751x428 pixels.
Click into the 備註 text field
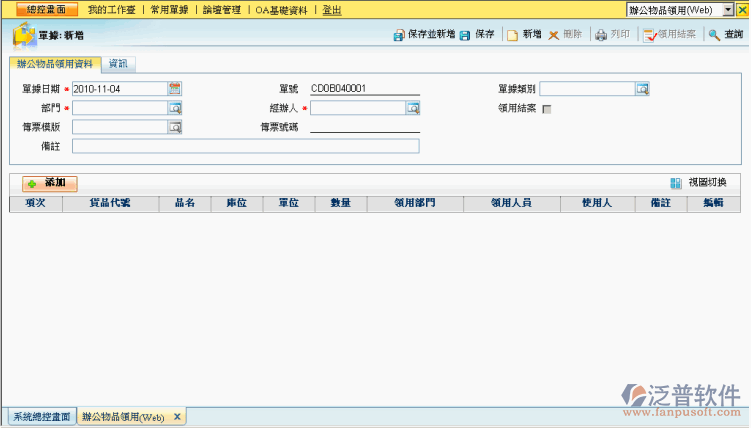[x=245, y=146]
